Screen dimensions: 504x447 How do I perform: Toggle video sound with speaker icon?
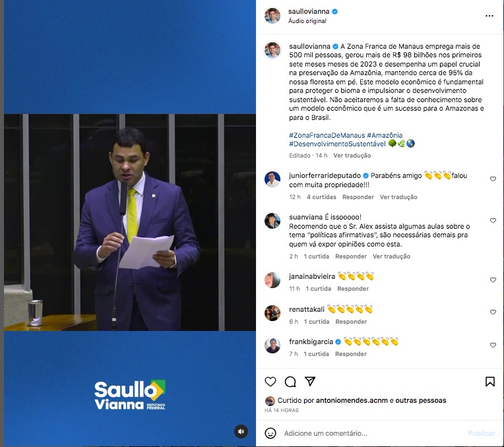coord(241,431)
